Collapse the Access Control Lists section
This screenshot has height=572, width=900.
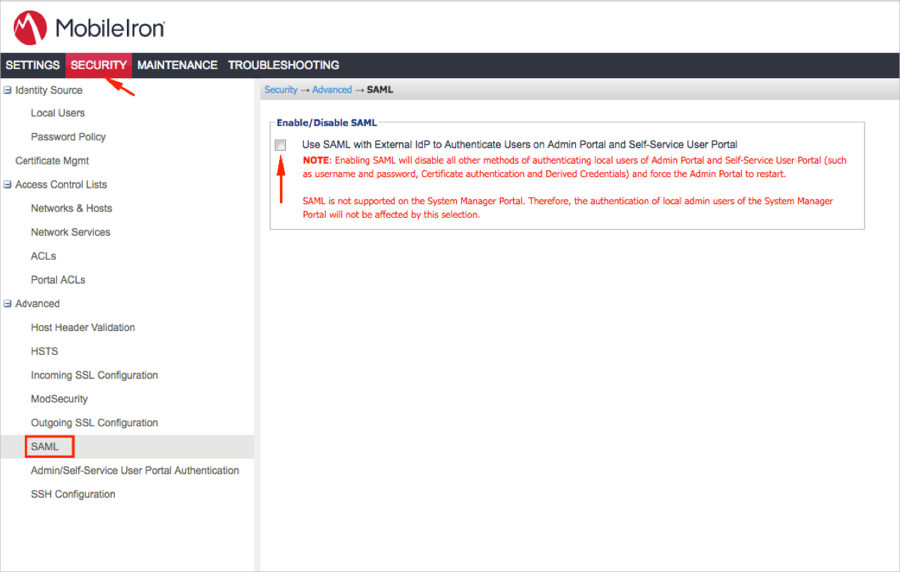click(8, 185)
